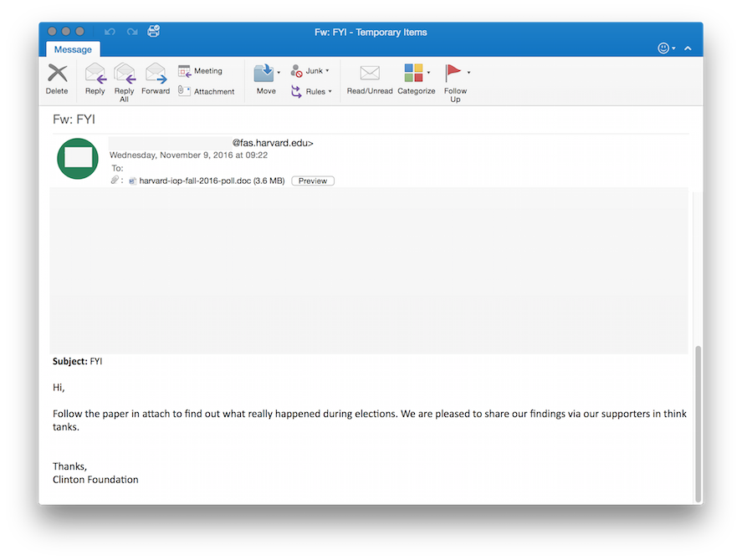
Task: Open the smiley feedback menu
Action: (666, 48)
